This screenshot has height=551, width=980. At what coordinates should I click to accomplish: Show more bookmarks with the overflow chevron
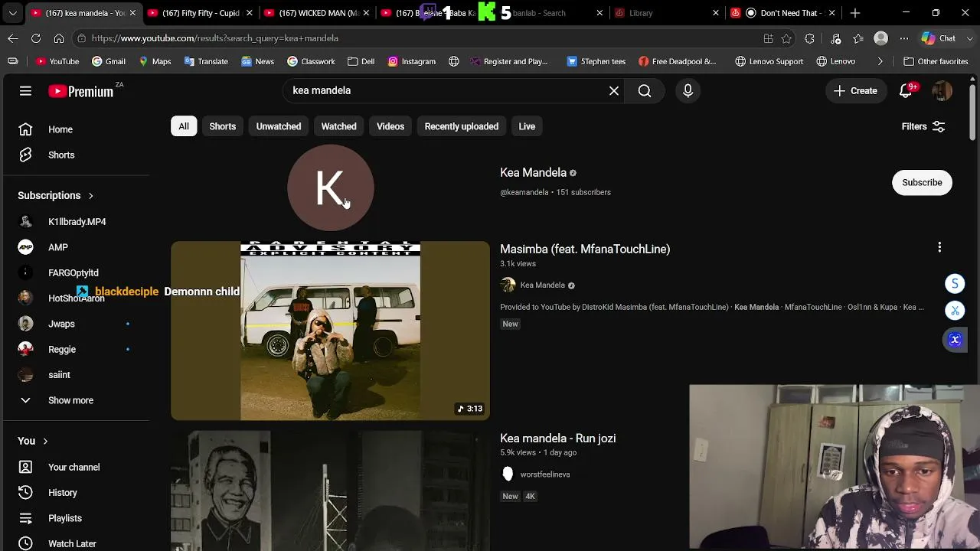(880, 61)
